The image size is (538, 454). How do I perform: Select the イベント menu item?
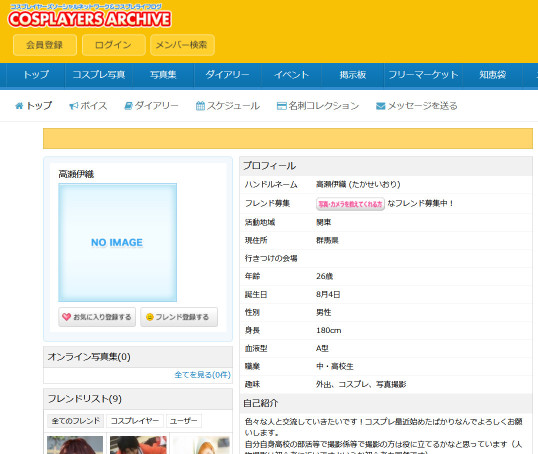tap(291, 75)
